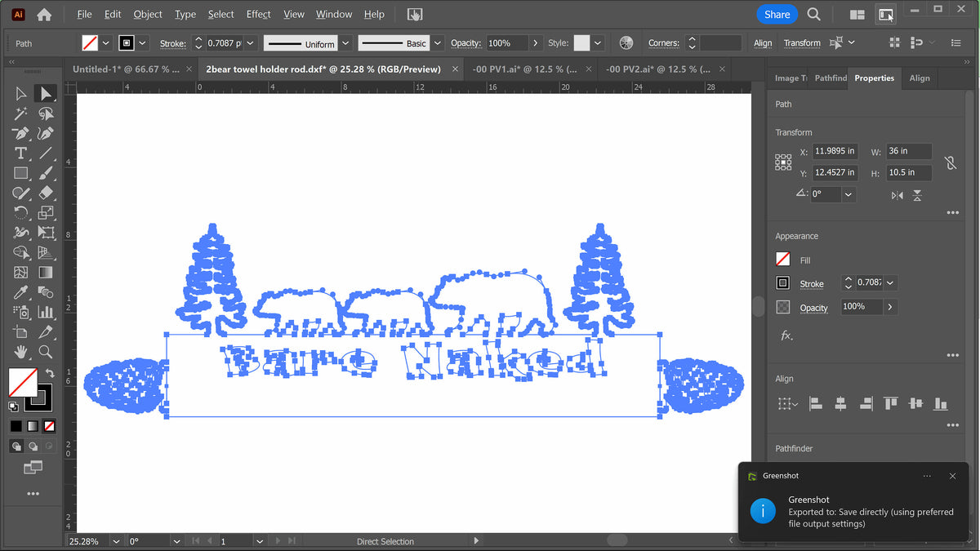This screenshot has width=980, height=551.
Task: Select the Direct Selection tool
Action: pos(46,94)
